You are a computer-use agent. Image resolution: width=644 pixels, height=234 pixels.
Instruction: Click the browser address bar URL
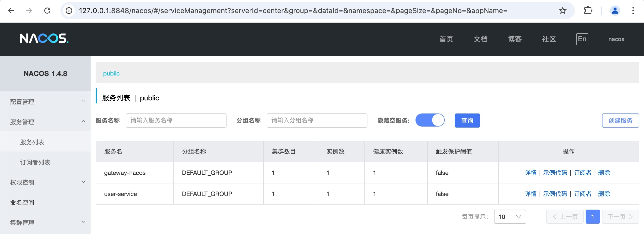pos(293,11)
